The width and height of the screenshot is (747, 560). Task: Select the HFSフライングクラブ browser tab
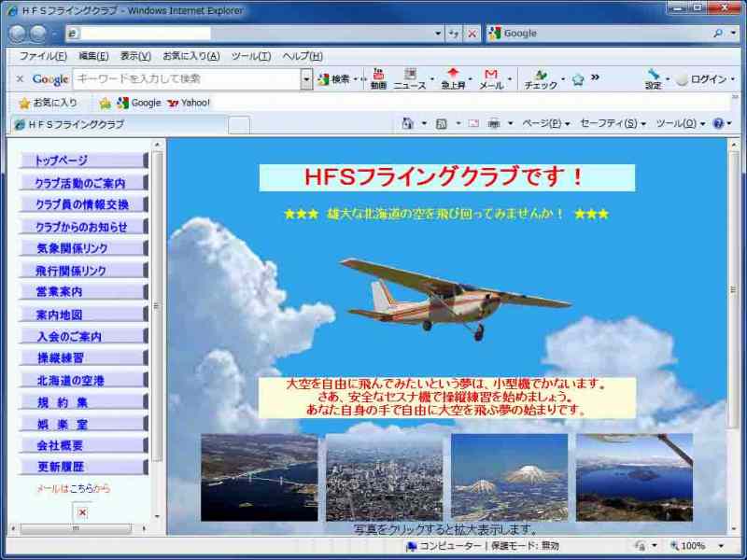70,124
